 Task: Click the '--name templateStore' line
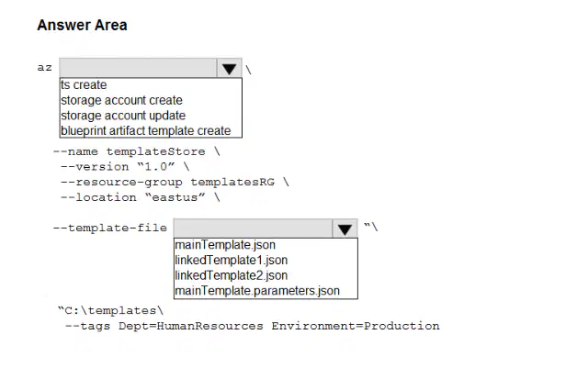pos(137,151)
